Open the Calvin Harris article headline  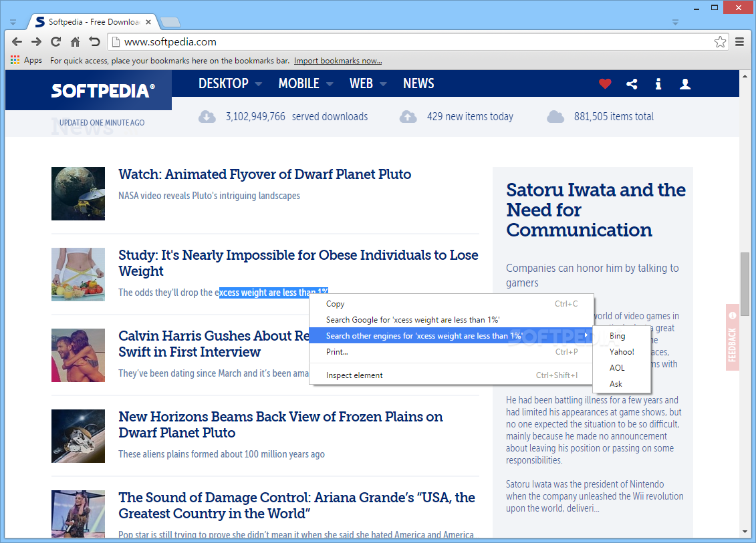(214, 343)
